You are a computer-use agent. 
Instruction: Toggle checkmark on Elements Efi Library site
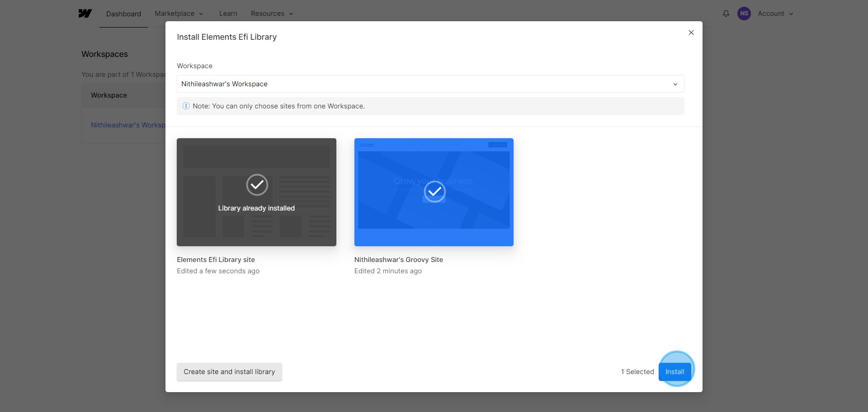pyautogui.click(x=257, y=185)
